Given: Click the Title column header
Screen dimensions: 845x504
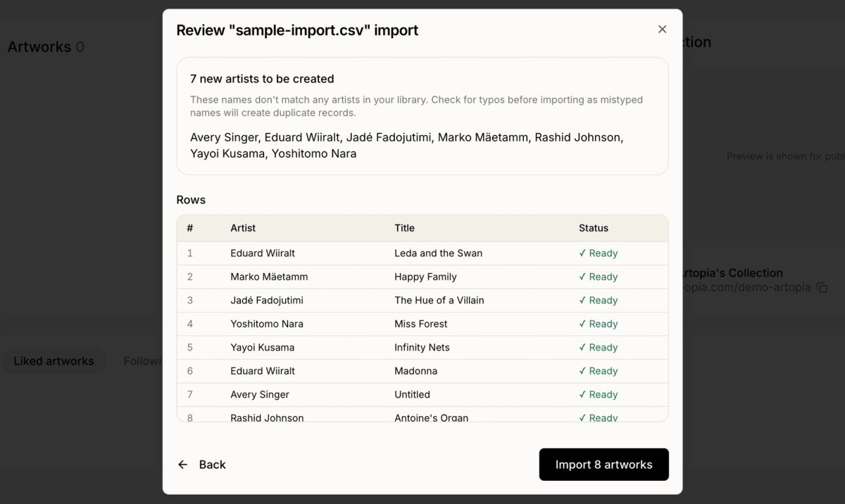Looking at the screenshot, I should point(404,228).
